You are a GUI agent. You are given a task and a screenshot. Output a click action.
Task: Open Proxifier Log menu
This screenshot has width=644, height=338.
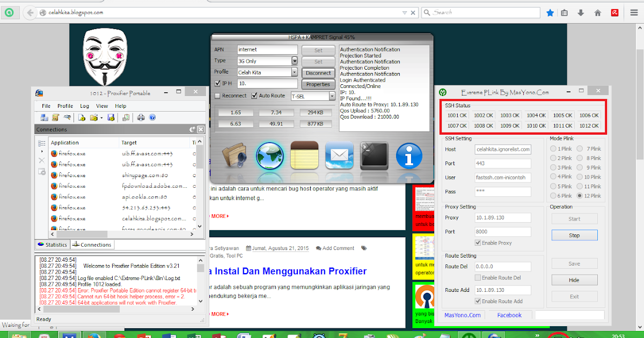click(85, 106)
